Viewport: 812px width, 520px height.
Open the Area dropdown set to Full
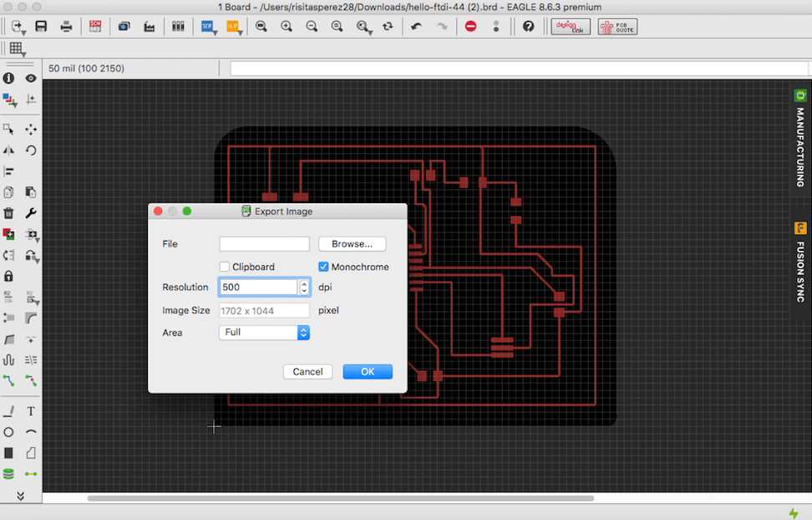tap(264, 333)
